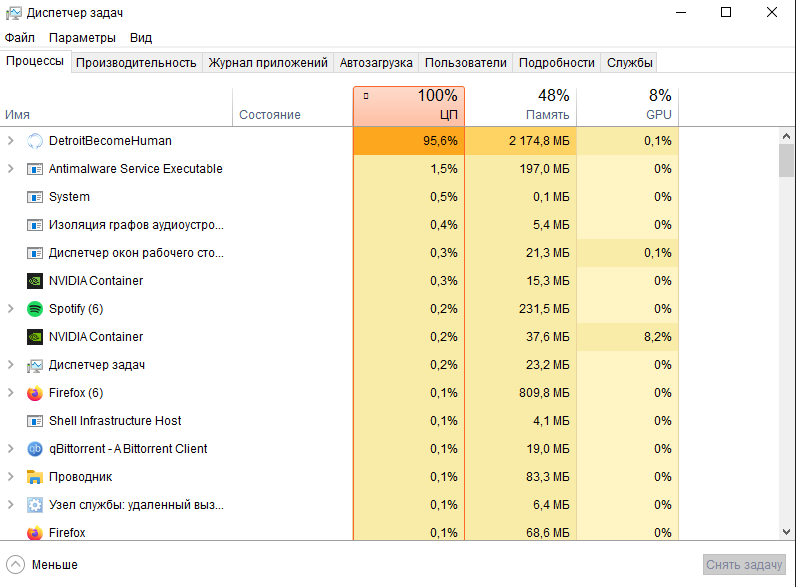Open the Файл menu
Viewport: 796px width, 587px height.
(x=20, y=38)
